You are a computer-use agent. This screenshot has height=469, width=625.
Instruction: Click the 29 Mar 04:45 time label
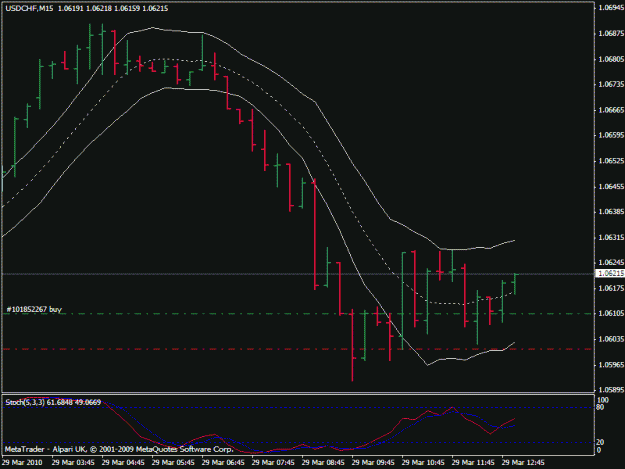tap(123, 463)
